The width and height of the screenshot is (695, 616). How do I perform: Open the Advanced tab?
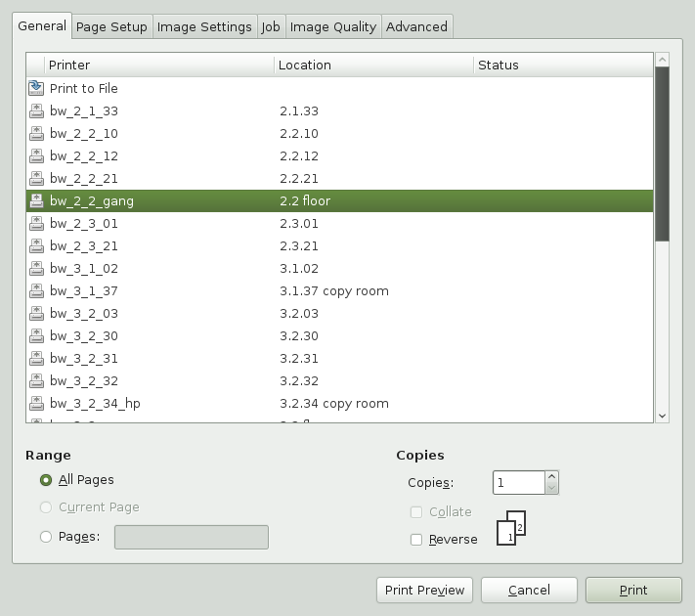[416, 27]
